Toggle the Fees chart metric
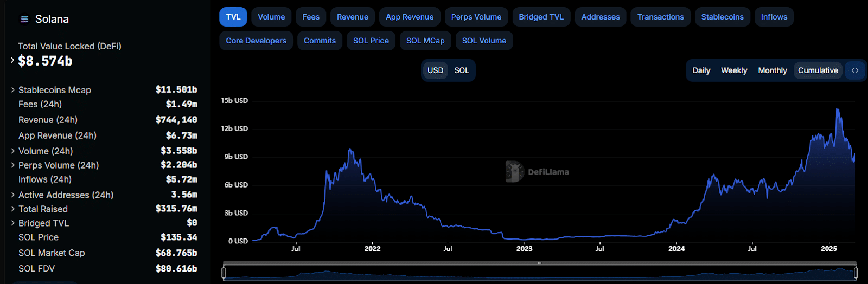868x284 pixels. click(311, 17)
